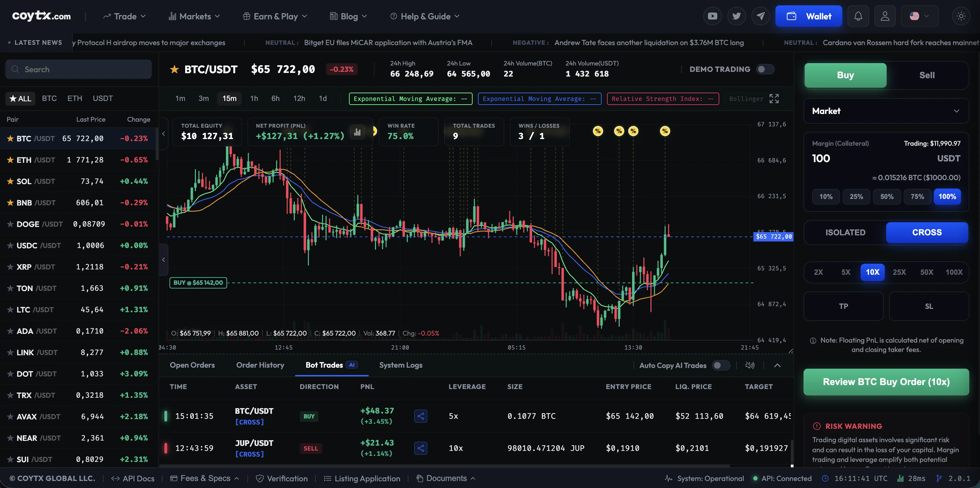
Task: Click the latency signal bars icon
Action: tap(900, 478)
